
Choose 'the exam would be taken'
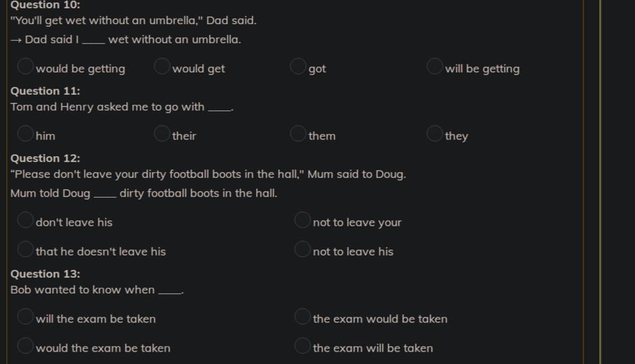303,316
